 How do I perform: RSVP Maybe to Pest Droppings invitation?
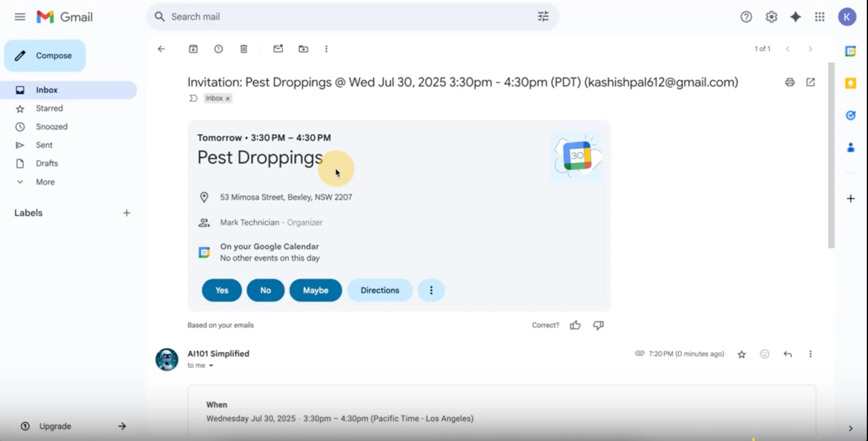point(316,290)
